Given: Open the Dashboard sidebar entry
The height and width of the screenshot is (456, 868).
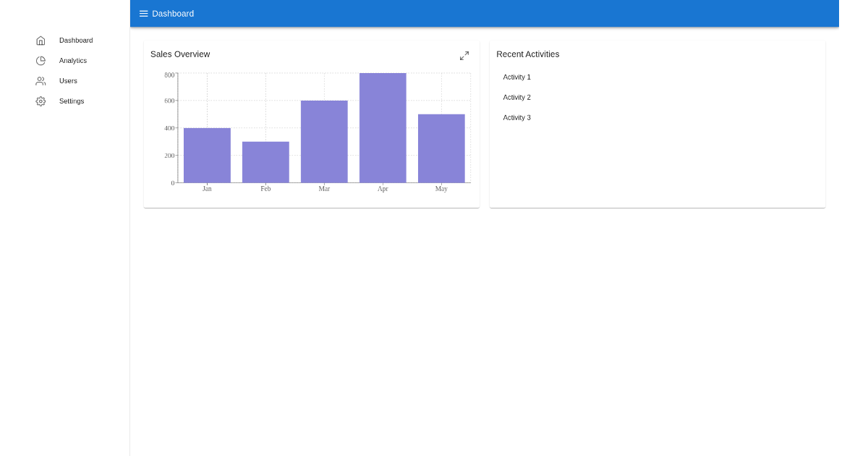Looking at the screenshot, I should click(x=75, y=41).
